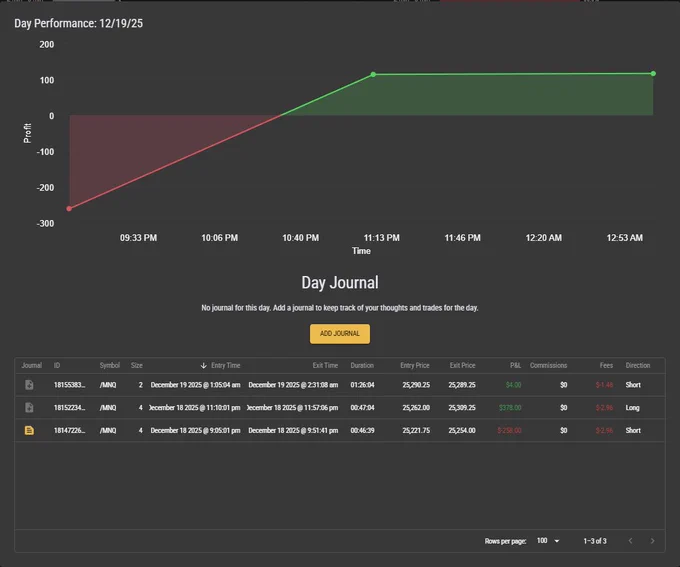Click the red $-258.00 P&L value
This screenshot has height=567, width=680.
pos(509,430)
